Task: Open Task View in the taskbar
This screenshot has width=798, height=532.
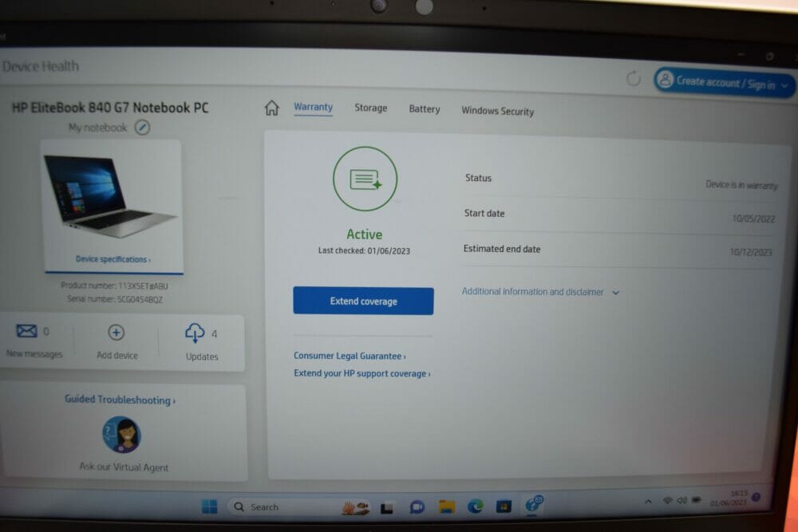Action: [x=387, y=507]
